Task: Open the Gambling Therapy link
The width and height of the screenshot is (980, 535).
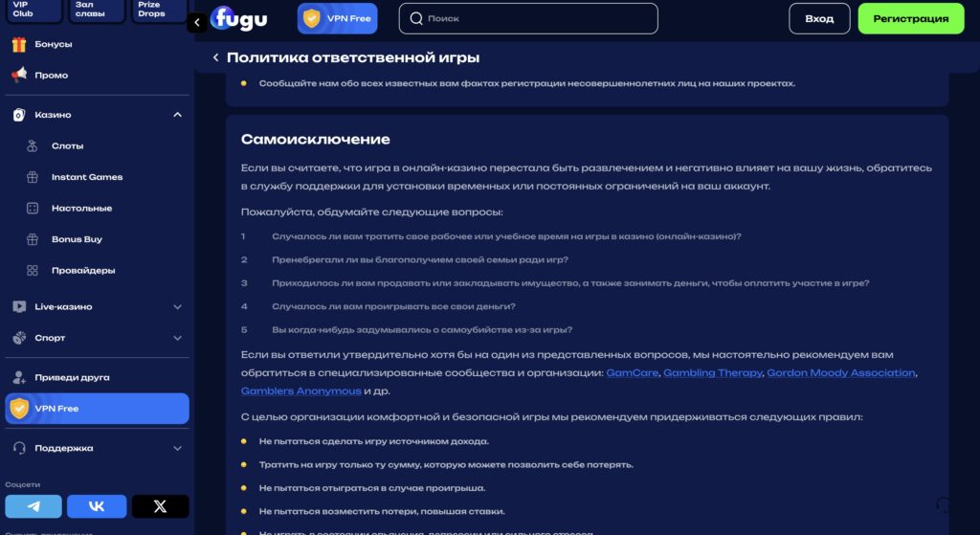Action: point(712,372)
